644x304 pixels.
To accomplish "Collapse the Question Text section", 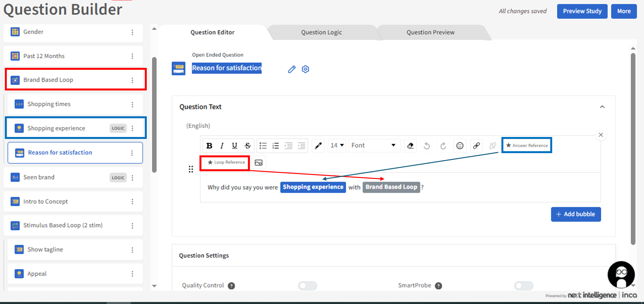I will pos(602,107).
